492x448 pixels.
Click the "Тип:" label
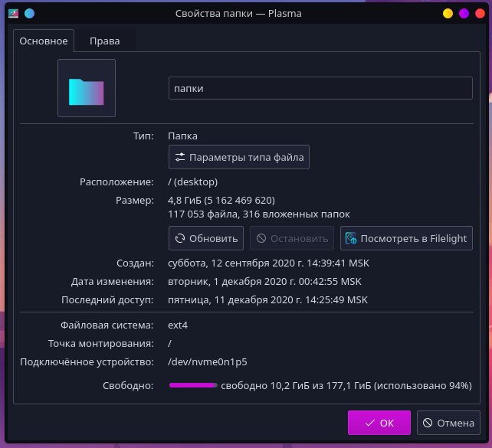point(143,136)
